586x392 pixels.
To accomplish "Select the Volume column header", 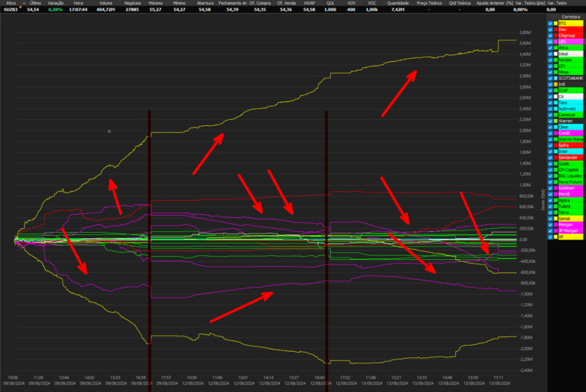I will [106, 2].
